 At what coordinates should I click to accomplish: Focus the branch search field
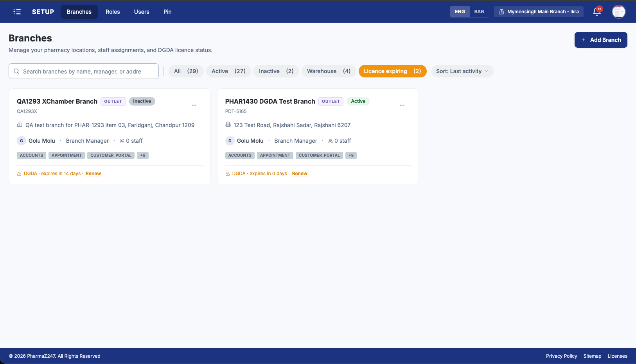[x=84, y=71]
